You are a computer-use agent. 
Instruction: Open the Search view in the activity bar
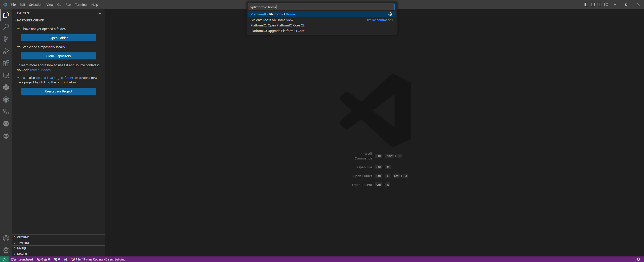pos(6,27)
